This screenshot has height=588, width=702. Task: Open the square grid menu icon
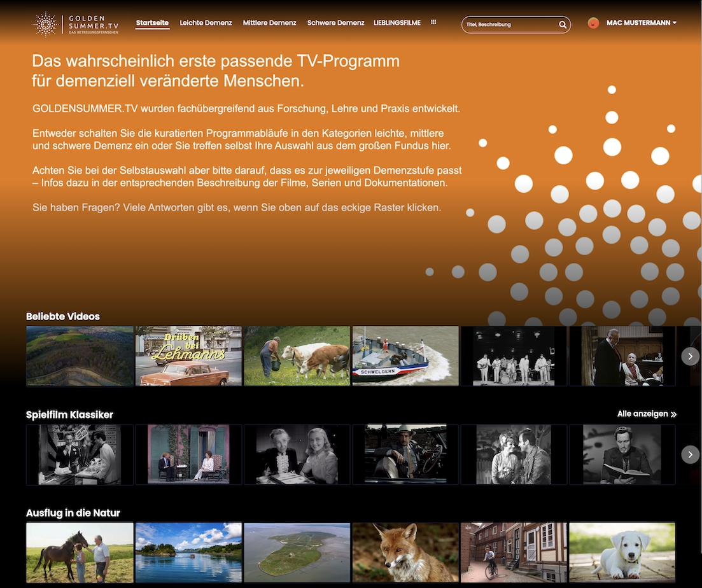[x=433, y=22]
